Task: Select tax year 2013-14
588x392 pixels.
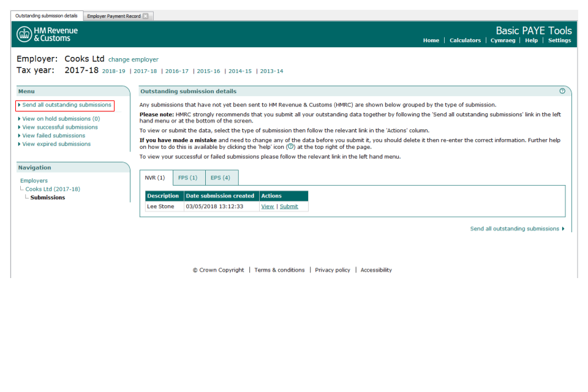Action: tap(271, 71)
